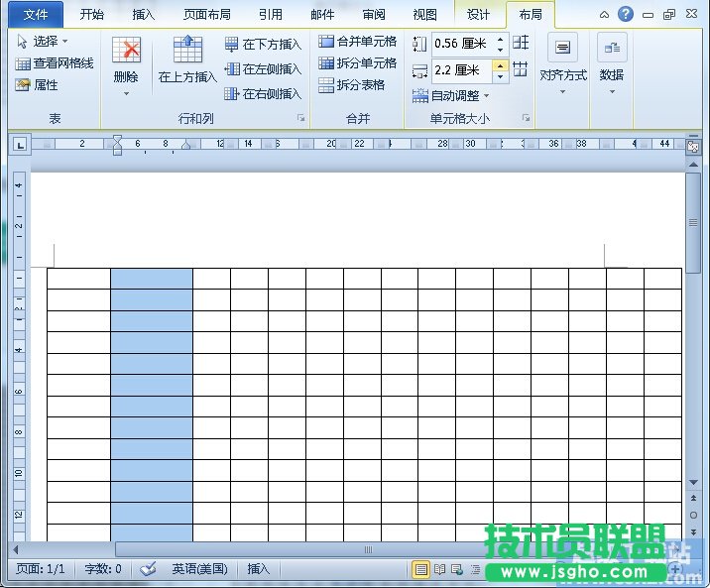This screenshot has height=588, width=710.
Task: Split cells using 拆分单元格
Action: coord(358,63)
